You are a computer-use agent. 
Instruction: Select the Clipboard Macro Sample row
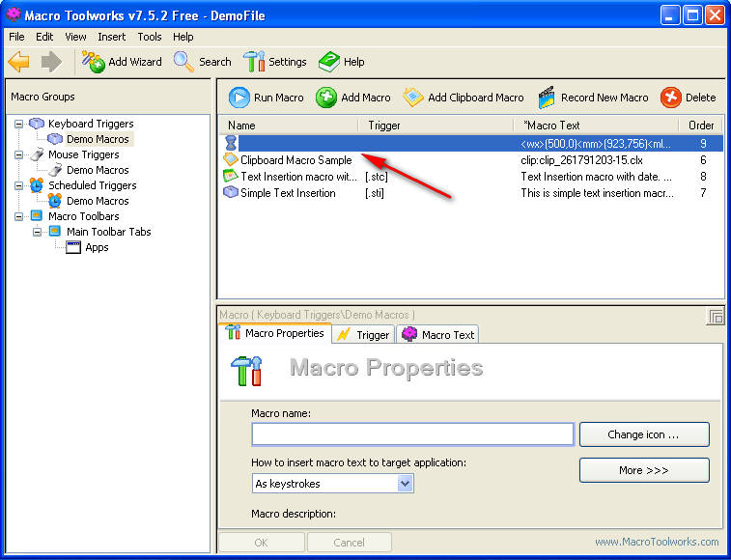coord(471,160)
